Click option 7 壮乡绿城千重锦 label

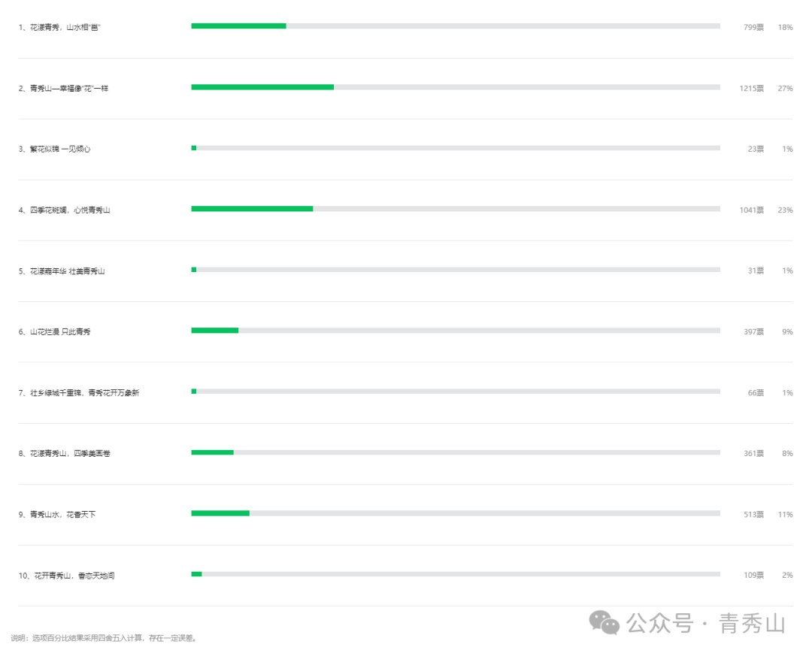(79, 393)
